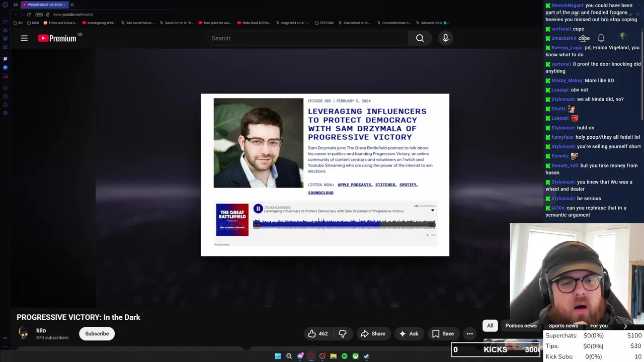Screen dimensions: 644x362
Task: Open the YouTube hamburger guide menu
Action: pyautogui.click(x=24, y=38)
